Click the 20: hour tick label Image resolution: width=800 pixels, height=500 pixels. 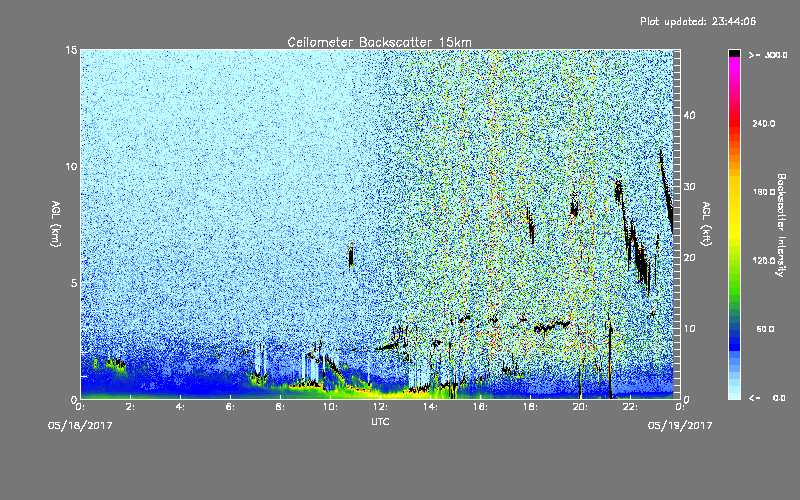coord(581,407)
